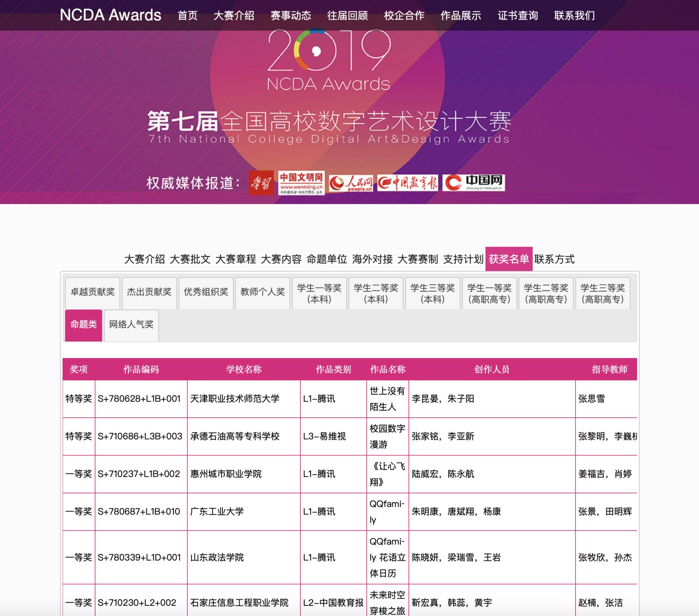Switch to the 网络人气奖 tab
The height and width of the screenshot is (616, 699).
(x=131, y=325)
